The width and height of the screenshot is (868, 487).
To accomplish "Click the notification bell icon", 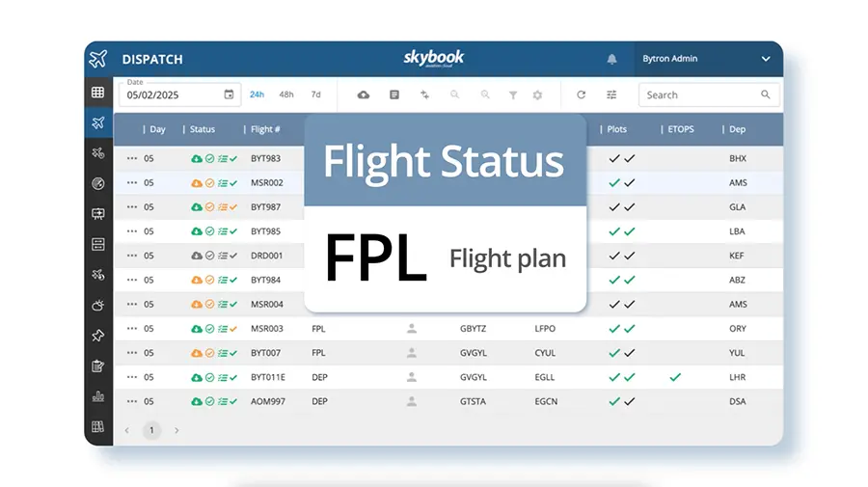I will 611,59.
